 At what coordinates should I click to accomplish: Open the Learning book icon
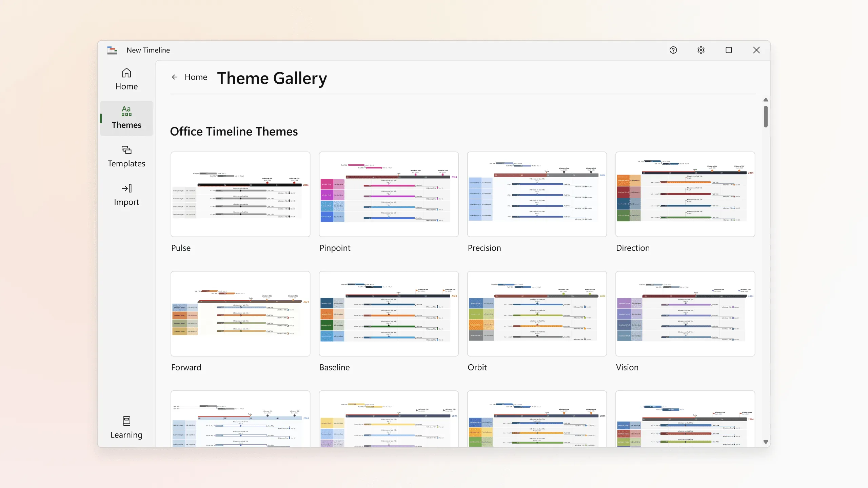click(126, 421)
